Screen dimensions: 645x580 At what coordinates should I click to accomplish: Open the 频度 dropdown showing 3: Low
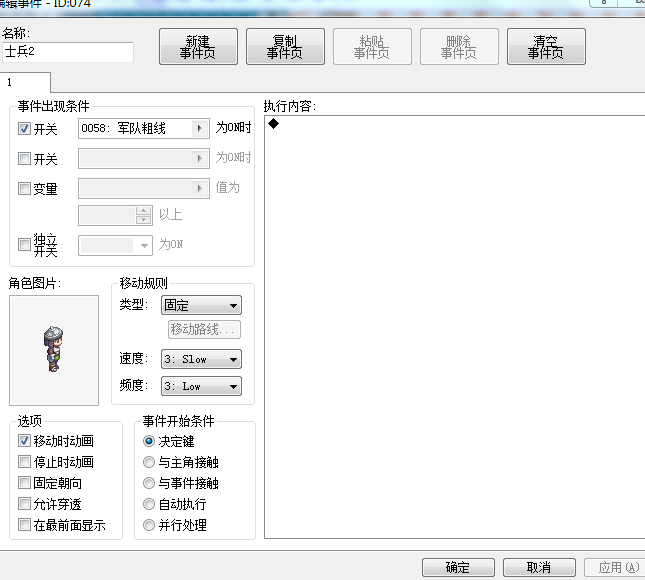point(201,386)
